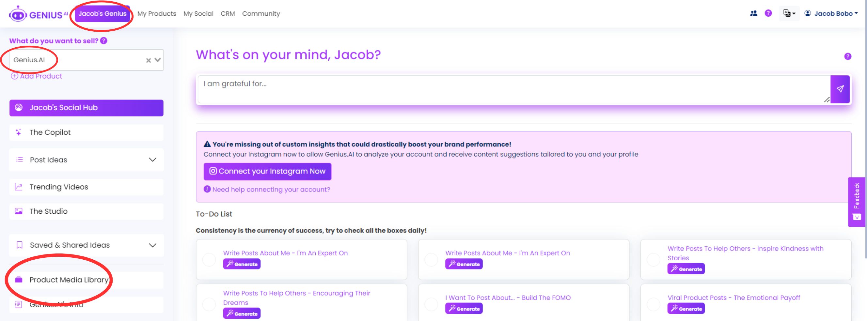Click the Product Media Library folder icon
This screenshot has height=321, width=868.
click(x=19, y=280)
